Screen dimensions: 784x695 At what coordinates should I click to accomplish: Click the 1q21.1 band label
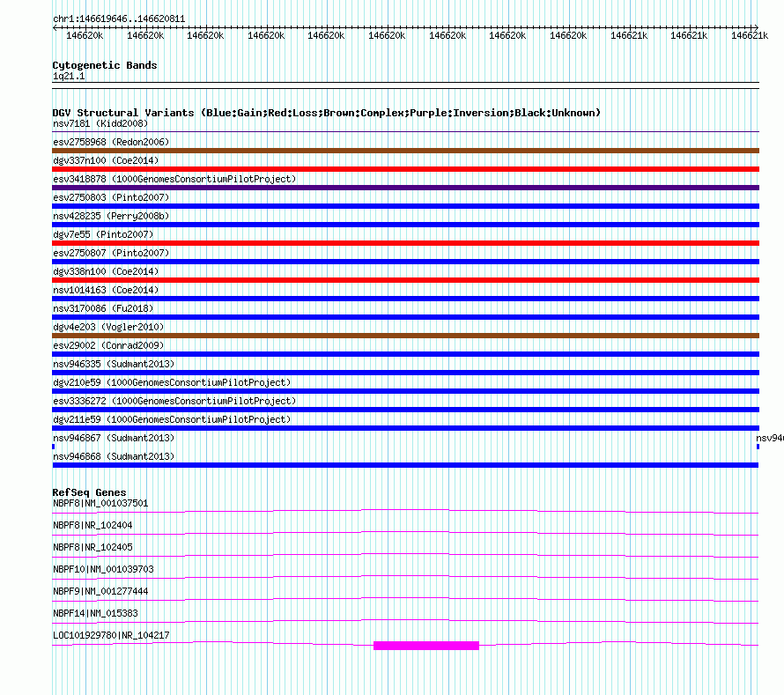pyautogui.click(x=69, y=76)
